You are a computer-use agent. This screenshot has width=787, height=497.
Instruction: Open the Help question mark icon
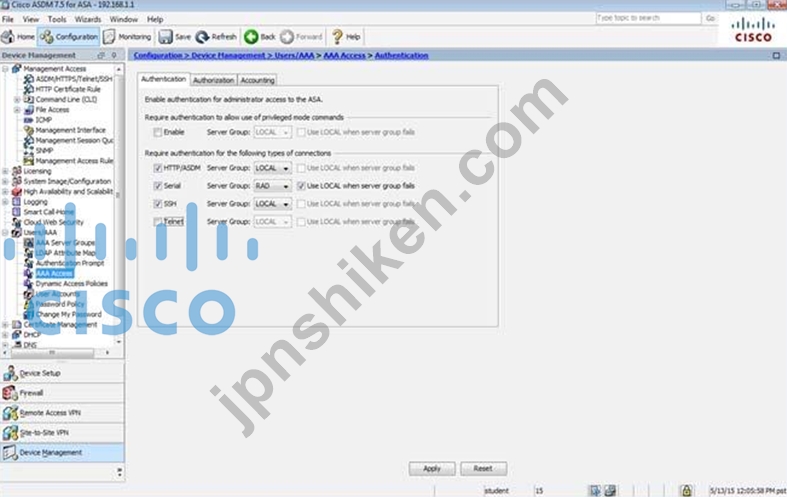pos(346,37)
